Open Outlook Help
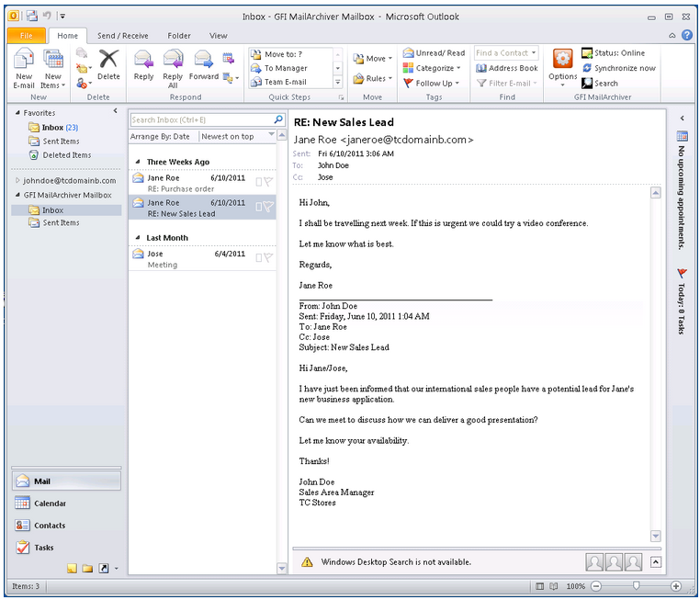Image resolution: width=700 pixels, height=600 pixels. tap(687, 35)
